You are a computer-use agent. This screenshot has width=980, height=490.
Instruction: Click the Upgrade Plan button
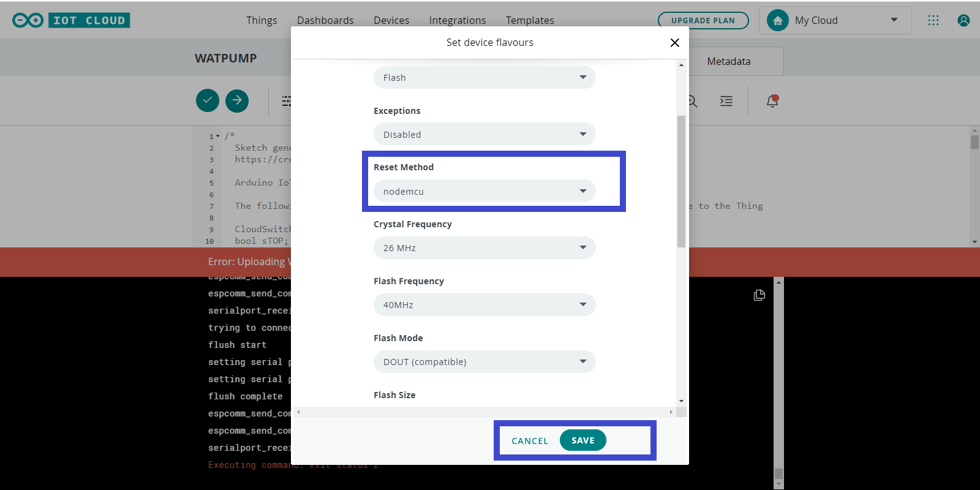click(703, 20)
